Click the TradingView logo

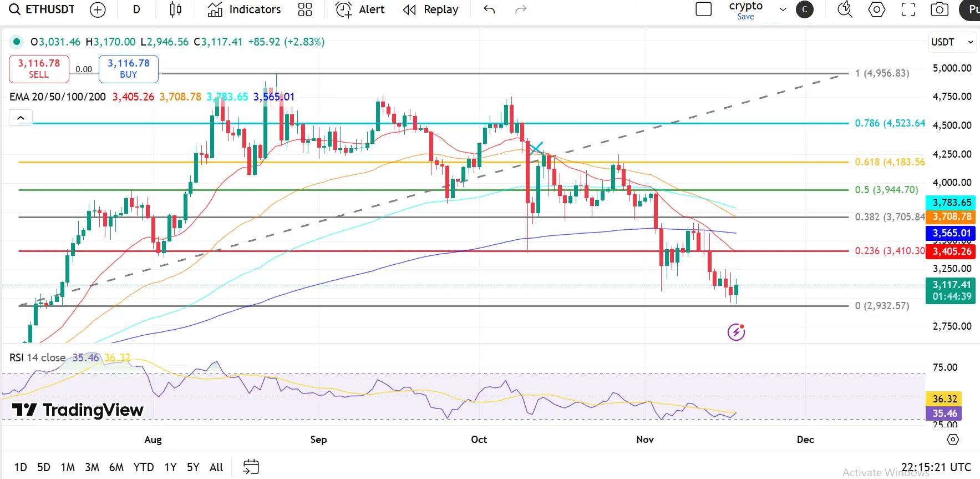78,410
